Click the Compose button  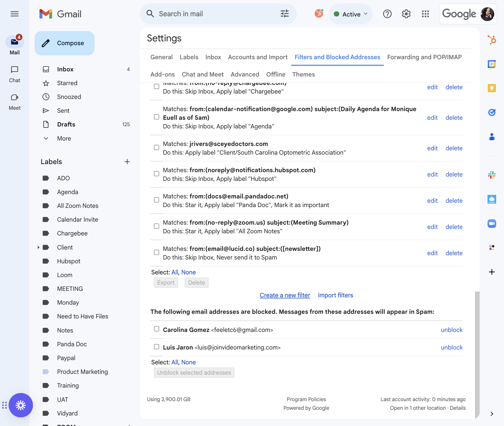pos(65,43)
